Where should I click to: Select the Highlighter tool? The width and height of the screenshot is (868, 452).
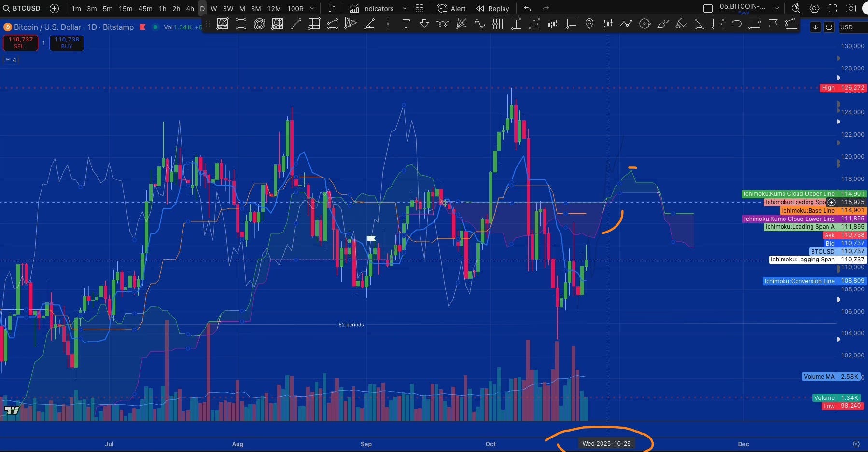pos(681,24)
